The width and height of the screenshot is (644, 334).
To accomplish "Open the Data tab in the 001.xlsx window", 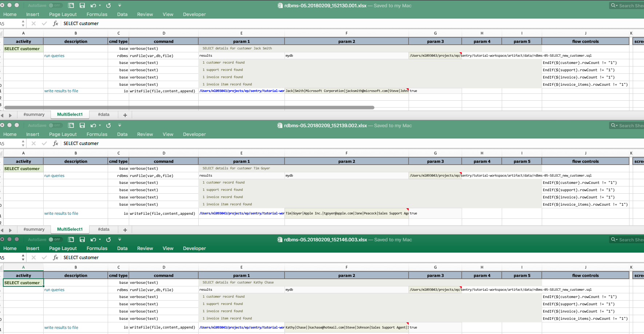I will point(122,14).
